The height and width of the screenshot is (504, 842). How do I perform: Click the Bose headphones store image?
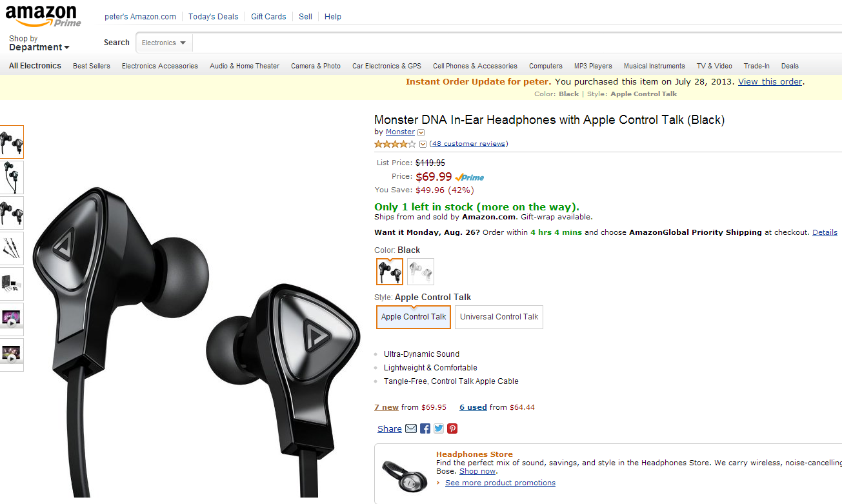tap(405, 475)
